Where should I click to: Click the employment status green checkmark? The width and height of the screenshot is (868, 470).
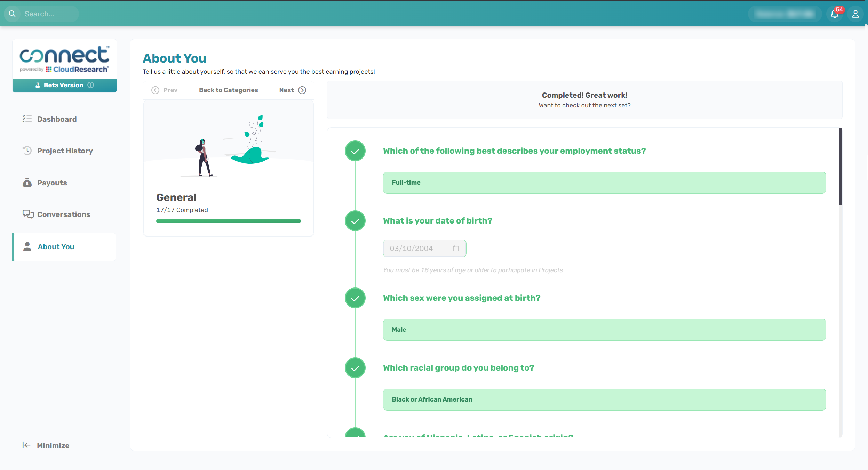355,151
